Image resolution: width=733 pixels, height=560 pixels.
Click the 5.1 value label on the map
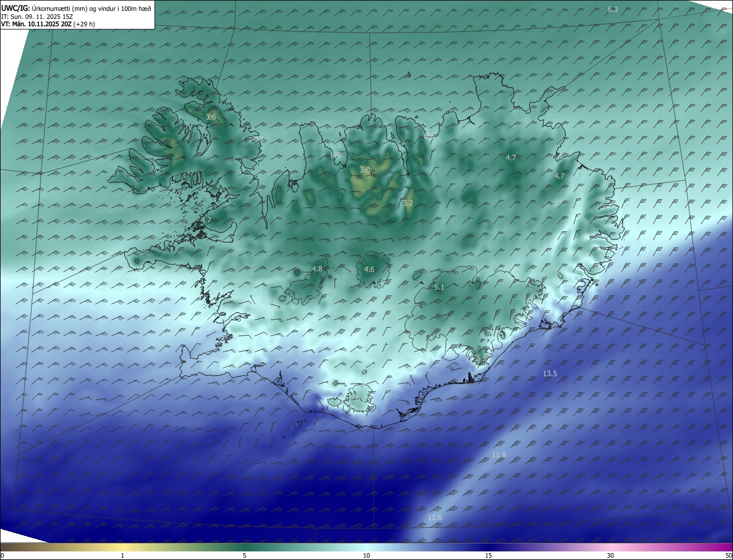click(x=439, y=287)
